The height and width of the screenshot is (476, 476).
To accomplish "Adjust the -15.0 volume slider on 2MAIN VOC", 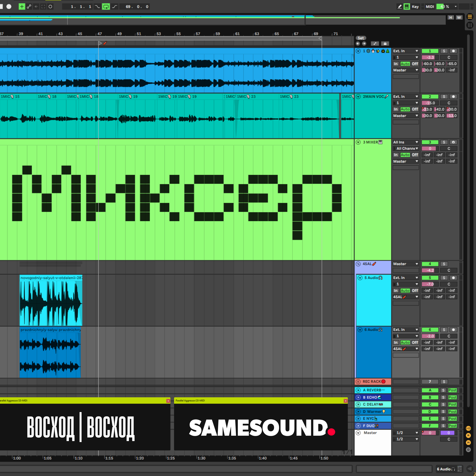I will [430, 103].
